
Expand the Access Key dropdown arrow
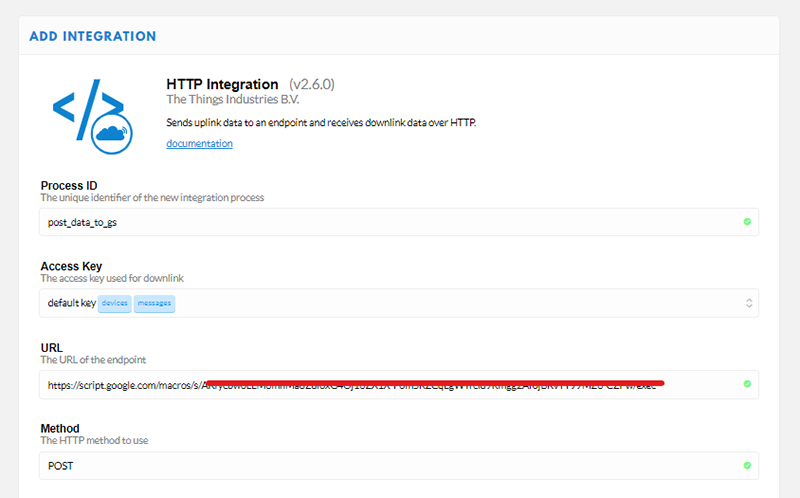(749, 302)
